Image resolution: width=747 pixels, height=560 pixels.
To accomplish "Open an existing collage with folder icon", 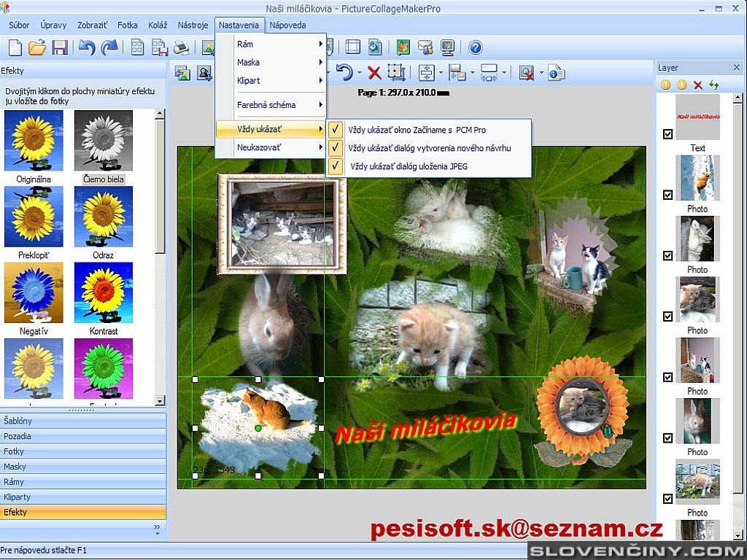I will (x=37, y=47).
